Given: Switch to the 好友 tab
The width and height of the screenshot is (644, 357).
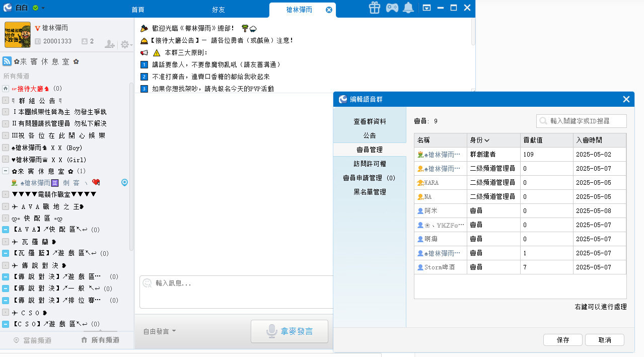Looking at the screenshot, I should (218, 9).
